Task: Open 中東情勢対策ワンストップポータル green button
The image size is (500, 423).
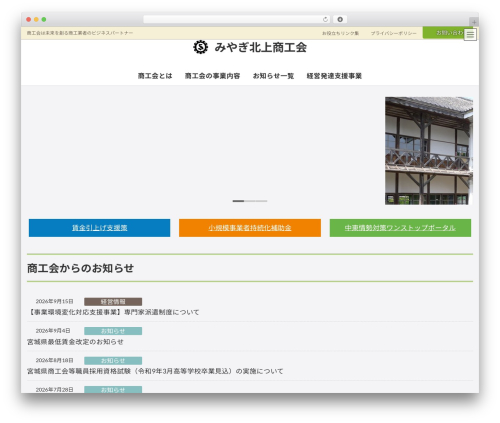Action: tap(400, 228)
